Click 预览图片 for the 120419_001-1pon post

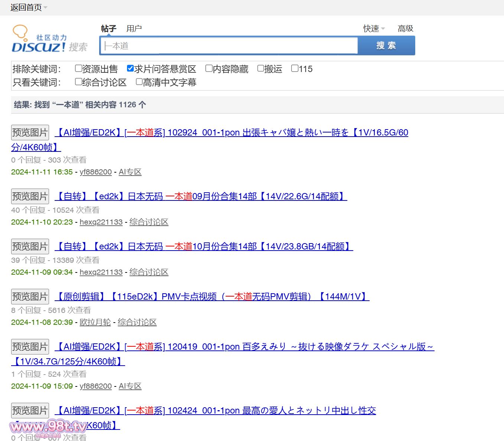(x=30, y=347)
